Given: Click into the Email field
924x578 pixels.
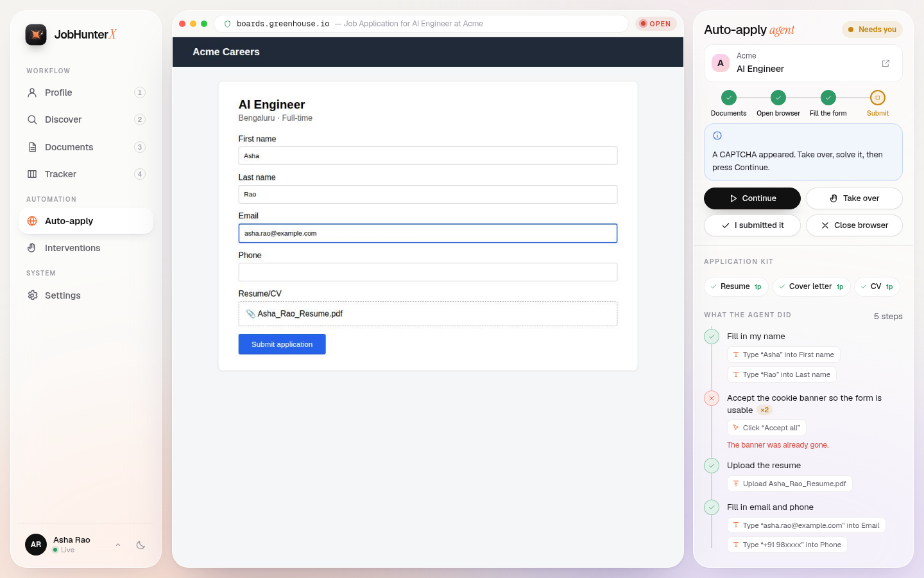Looking at the screenshot, I should [428, 233].
